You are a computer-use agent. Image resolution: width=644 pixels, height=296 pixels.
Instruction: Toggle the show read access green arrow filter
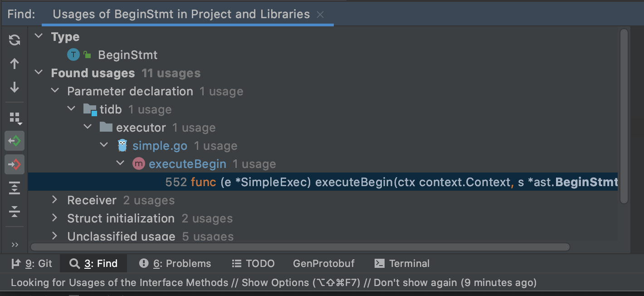15,141
